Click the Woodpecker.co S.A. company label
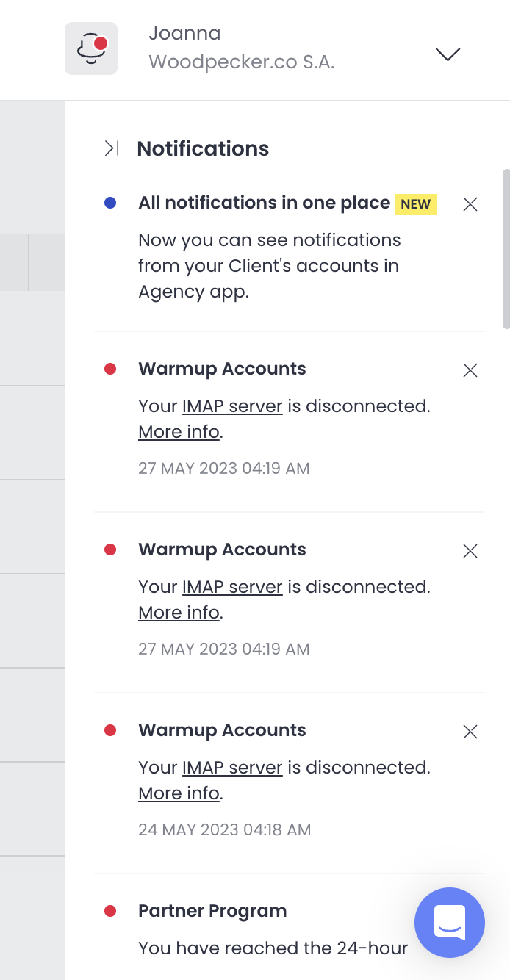 click(242, 62)
